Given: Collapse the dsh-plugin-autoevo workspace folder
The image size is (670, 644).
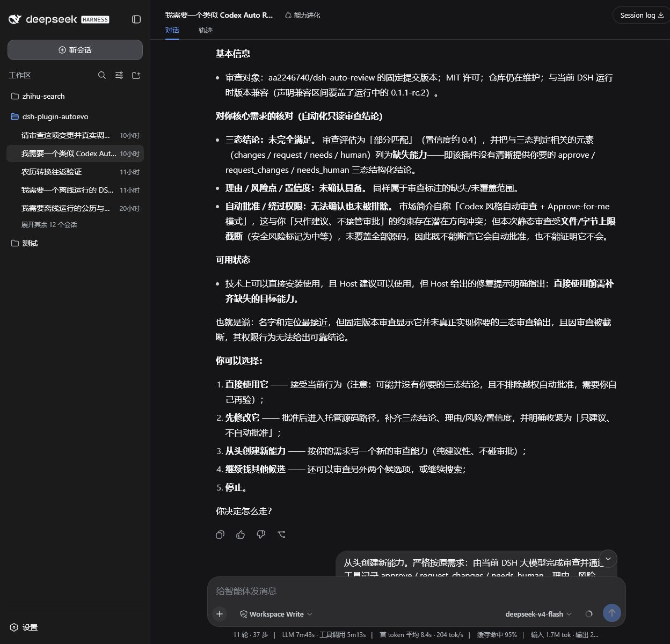Looking at the screenshot, I should coord(75,116).
